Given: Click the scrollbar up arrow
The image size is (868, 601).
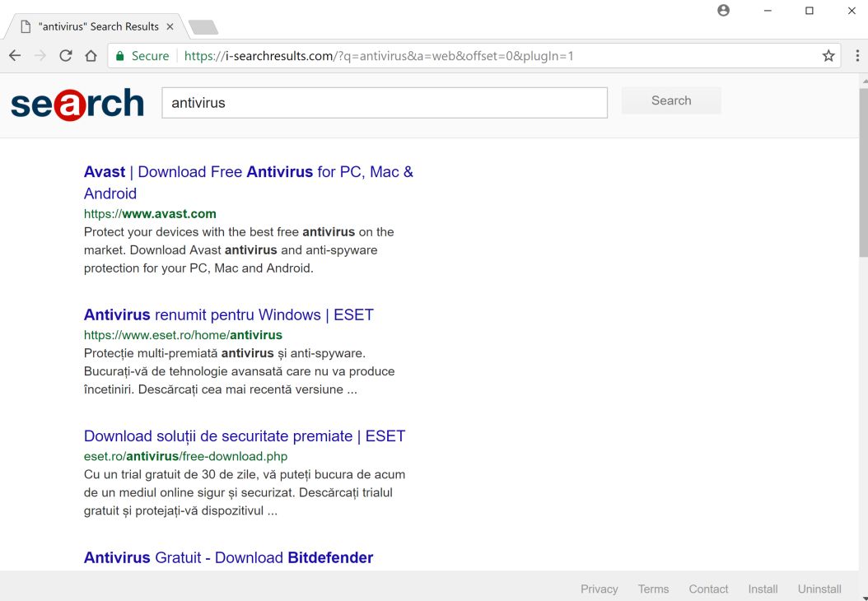Looking at the screenshot, I should [864, 81].
